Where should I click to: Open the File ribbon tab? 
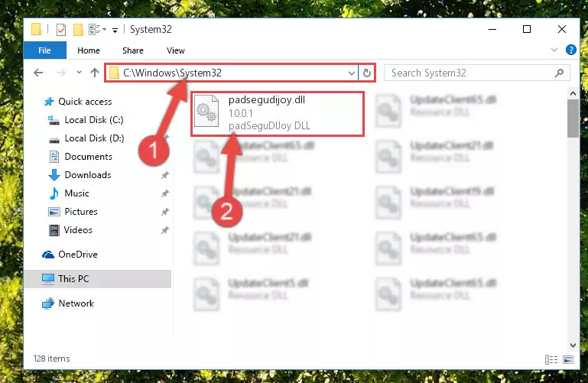pos(44,50)
